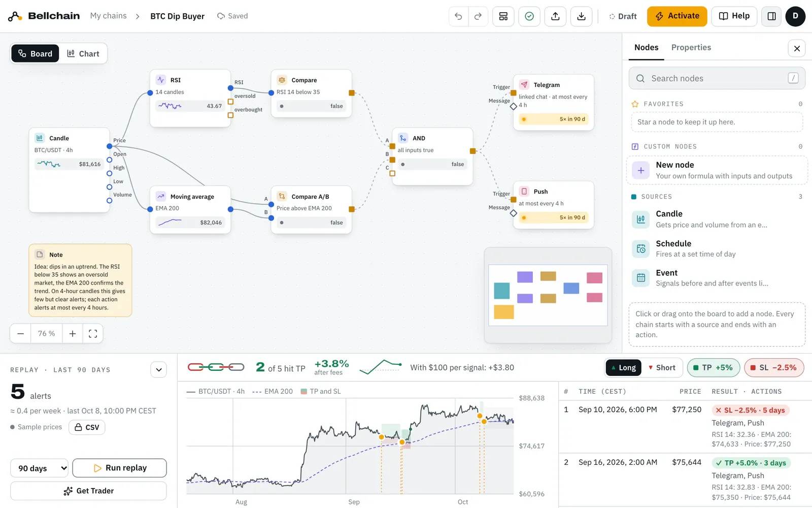Click the Bellchain logo icon
The height and width of the screenshot is (508, 812).
point(15,16)
